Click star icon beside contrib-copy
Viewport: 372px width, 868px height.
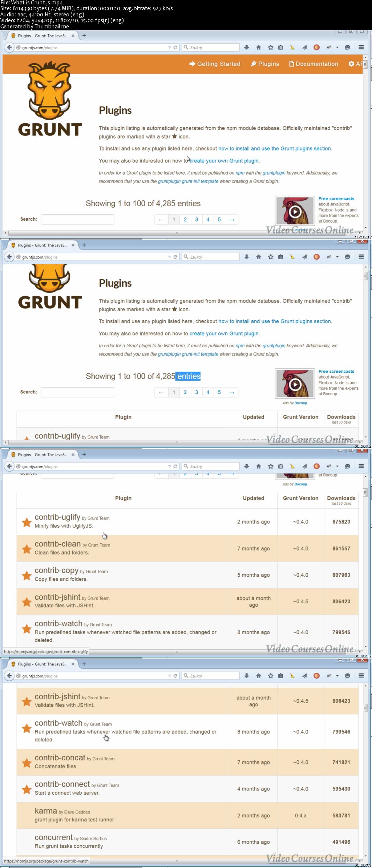27,575
